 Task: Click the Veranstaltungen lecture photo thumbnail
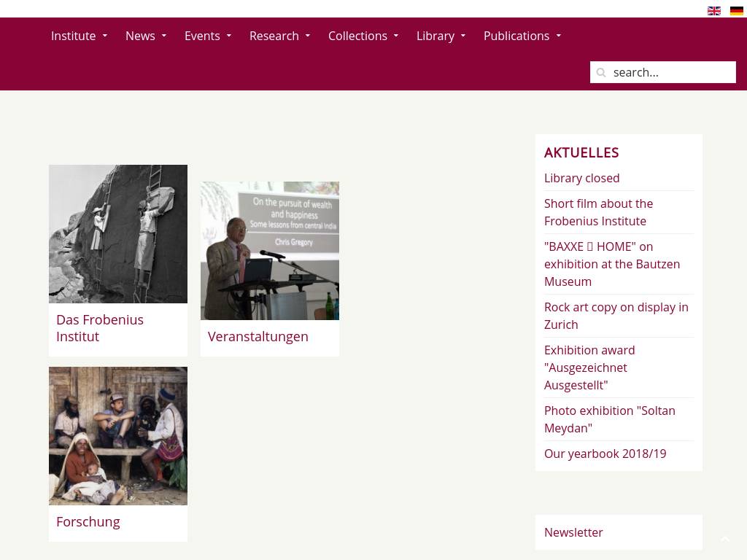[x=270, y=251]
